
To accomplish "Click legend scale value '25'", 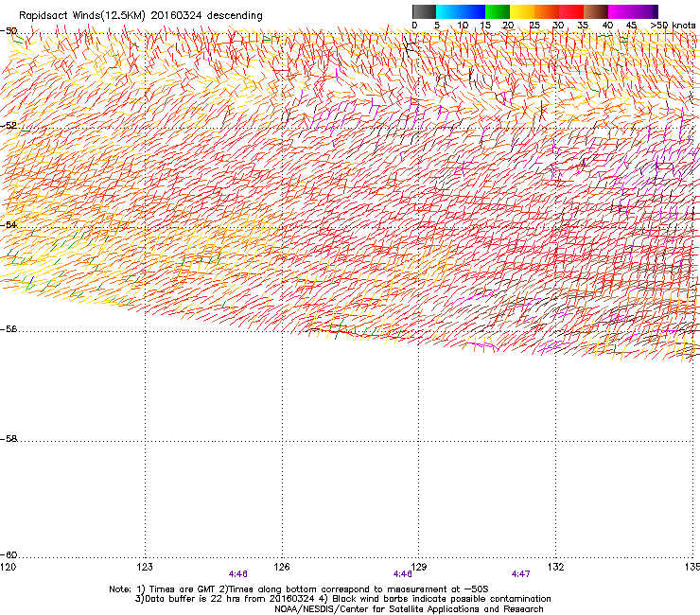I will pyautogui.click(x=534, y=26).
